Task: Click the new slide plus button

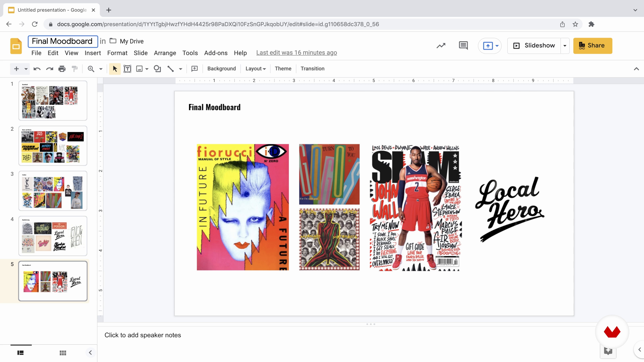Action: [16, 69]
